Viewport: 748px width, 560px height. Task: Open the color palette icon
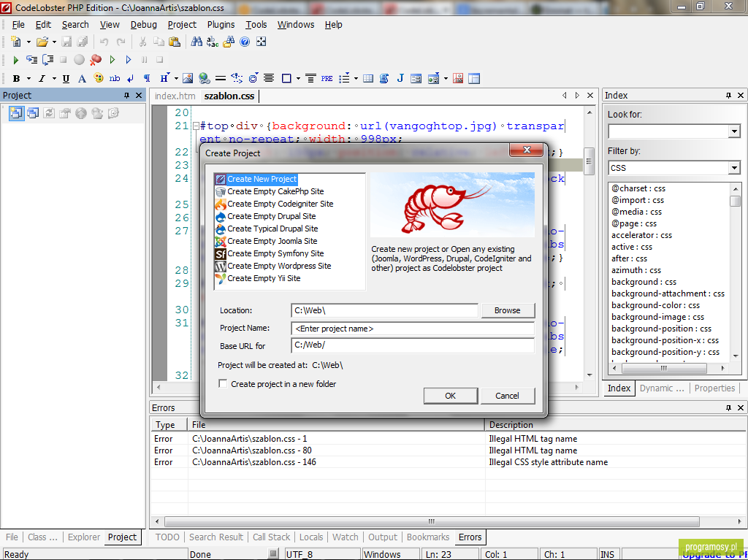click(x=99, y=78)
